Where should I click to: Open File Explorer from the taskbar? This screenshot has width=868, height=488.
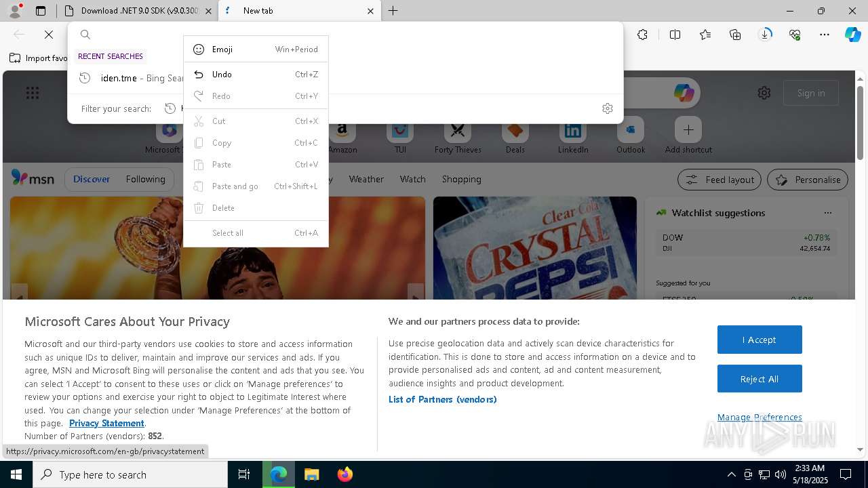[311, 474]
